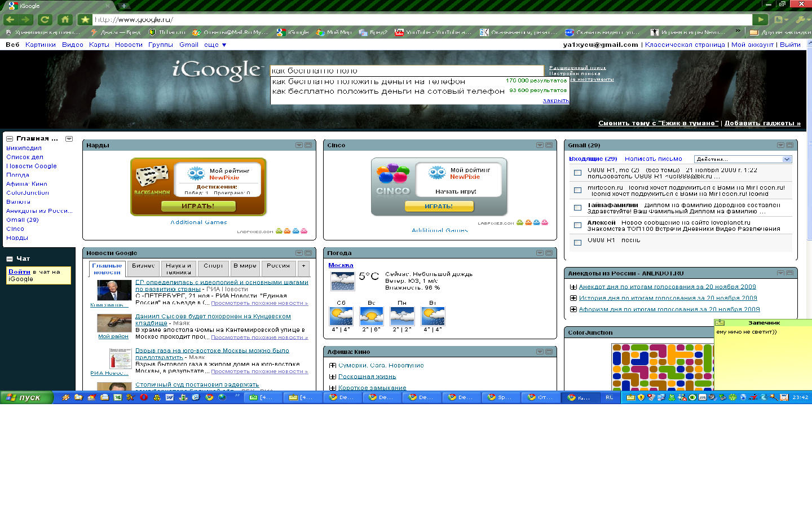The height and width of the screenshot is (508, 812).
Task: Open the Windows пуск Start button
Action: point(27,397)
